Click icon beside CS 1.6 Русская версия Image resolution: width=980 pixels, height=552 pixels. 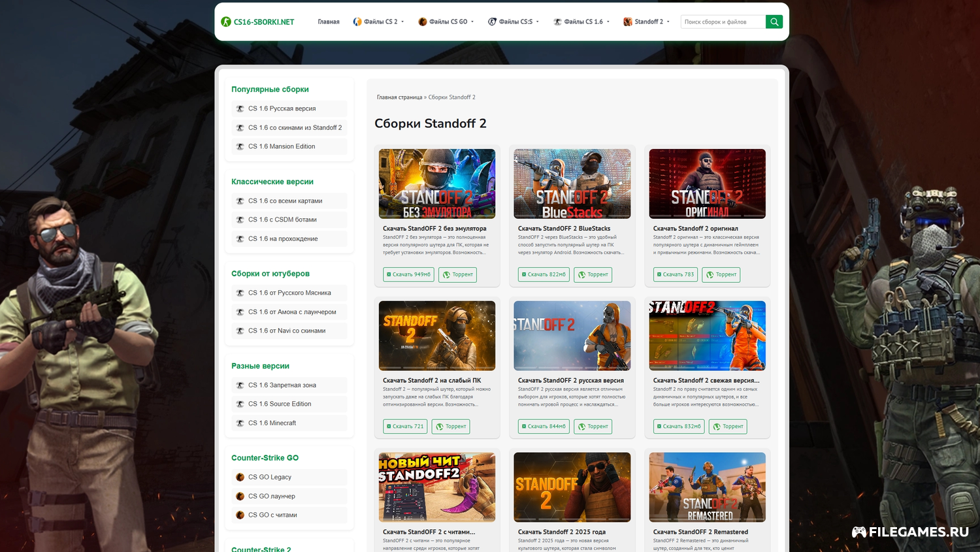240,109
